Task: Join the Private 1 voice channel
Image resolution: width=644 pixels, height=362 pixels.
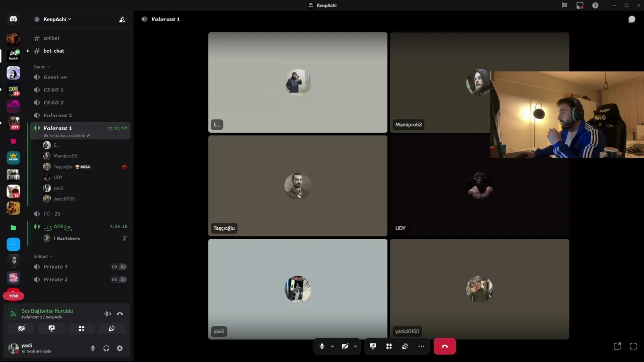Action: [80, 266]
